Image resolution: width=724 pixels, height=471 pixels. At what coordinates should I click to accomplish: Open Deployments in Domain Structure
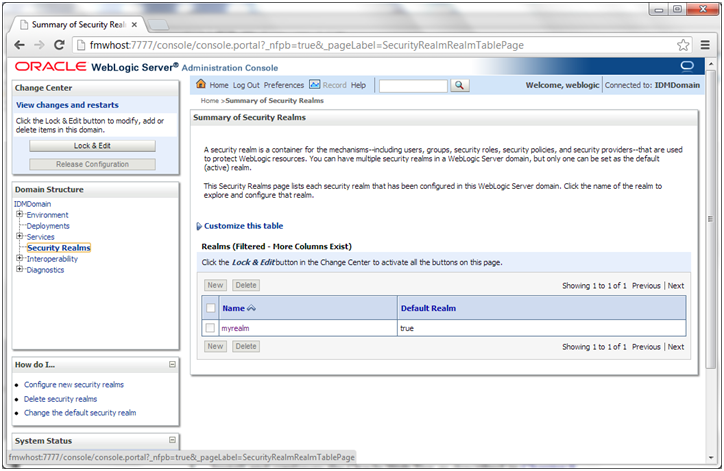pyautogui.click(x=48, y=226)
